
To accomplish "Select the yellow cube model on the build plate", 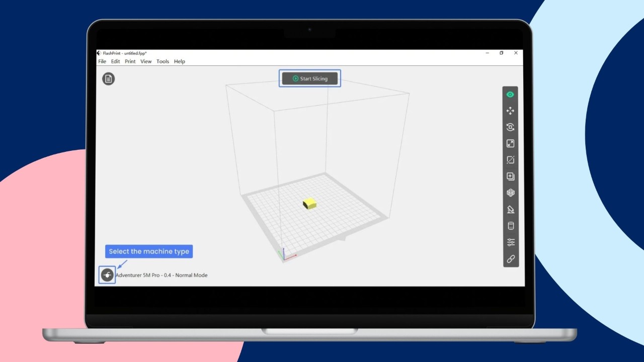I will tap(309, 204).
